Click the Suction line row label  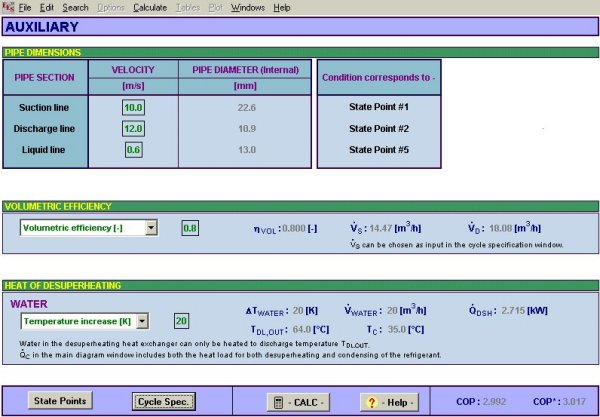tap(44, 108)
